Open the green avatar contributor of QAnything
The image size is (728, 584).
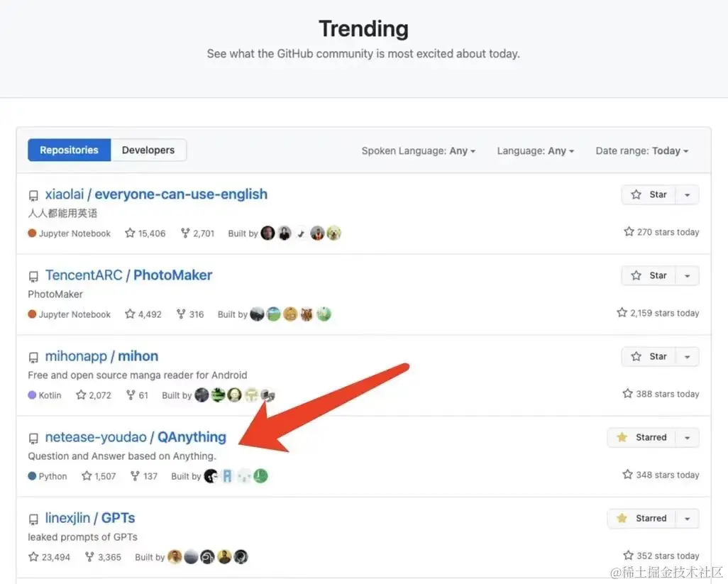tap(260, 476)
